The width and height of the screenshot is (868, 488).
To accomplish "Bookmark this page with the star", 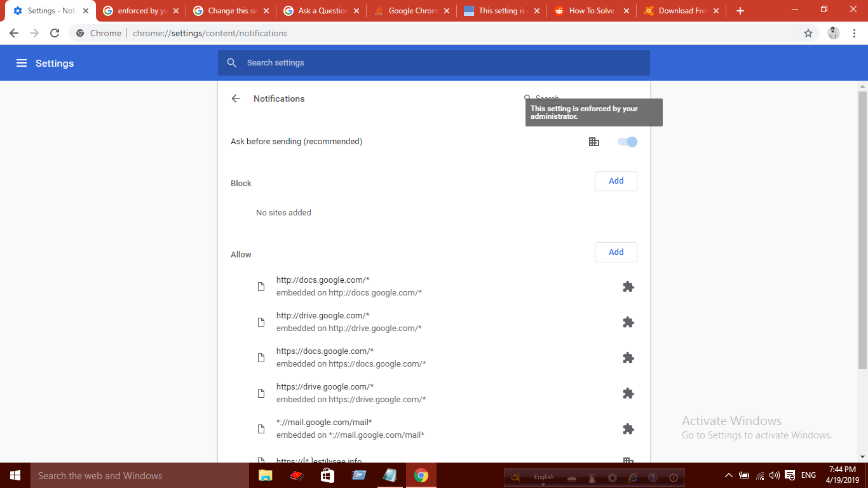I will (x=808, y=33).
